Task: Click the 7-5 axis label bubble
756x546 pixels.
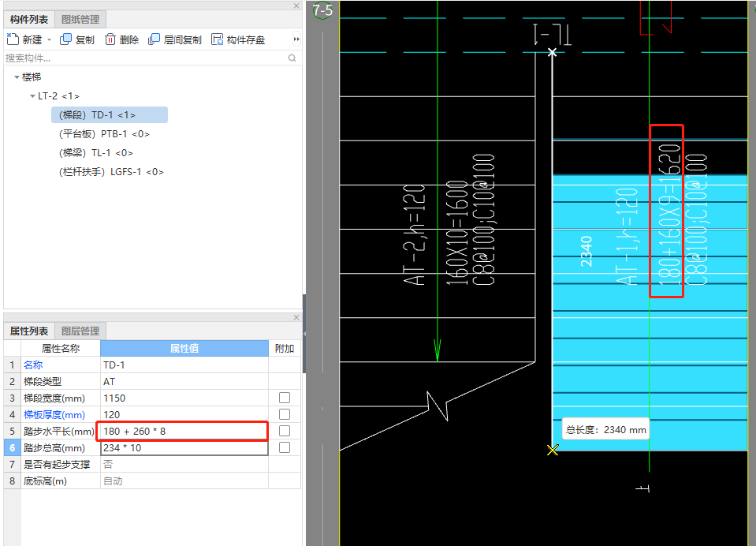Action: coord(322,10)
